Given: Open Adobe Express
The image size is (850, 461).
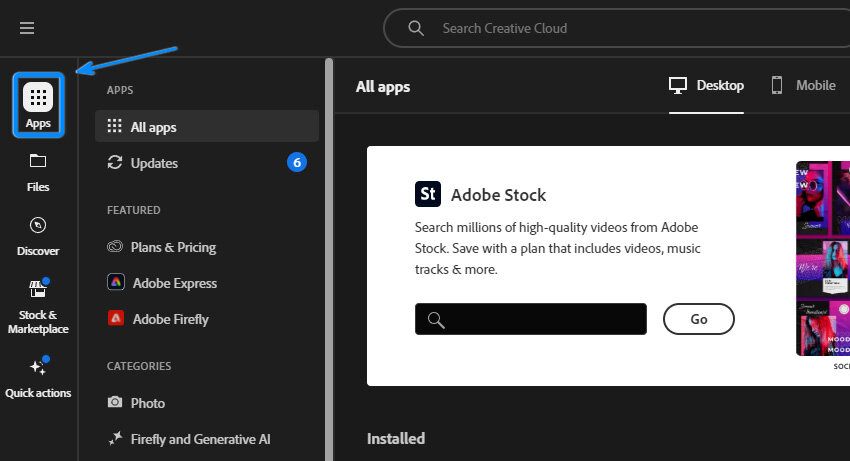Looking at the screenshot, I should tap(207, 283).
